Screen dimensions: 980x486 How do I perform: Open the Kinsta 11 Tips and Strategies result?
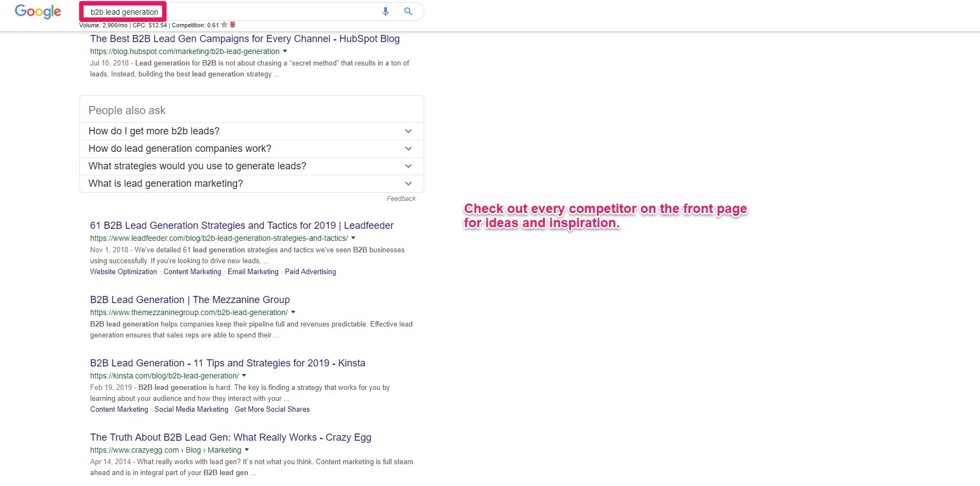coord(228,363)
